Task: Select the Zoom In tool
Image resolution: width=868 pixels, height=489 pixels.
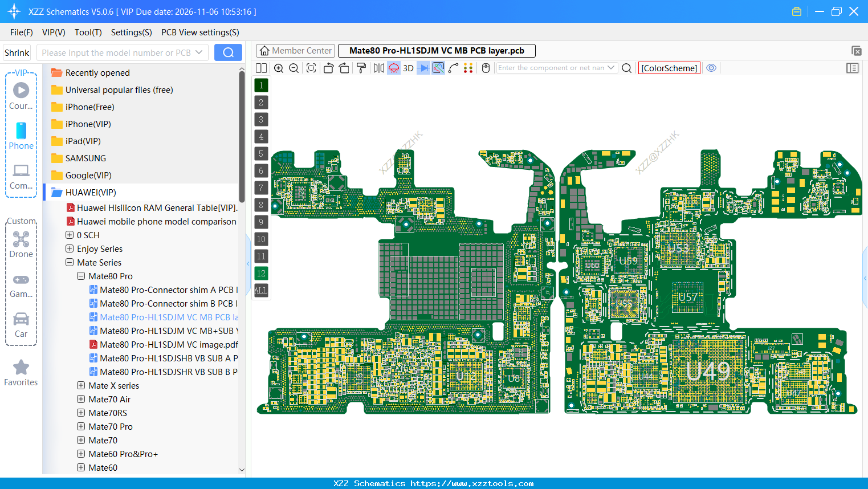Action: pyautogui.click(x=279, y=68)
